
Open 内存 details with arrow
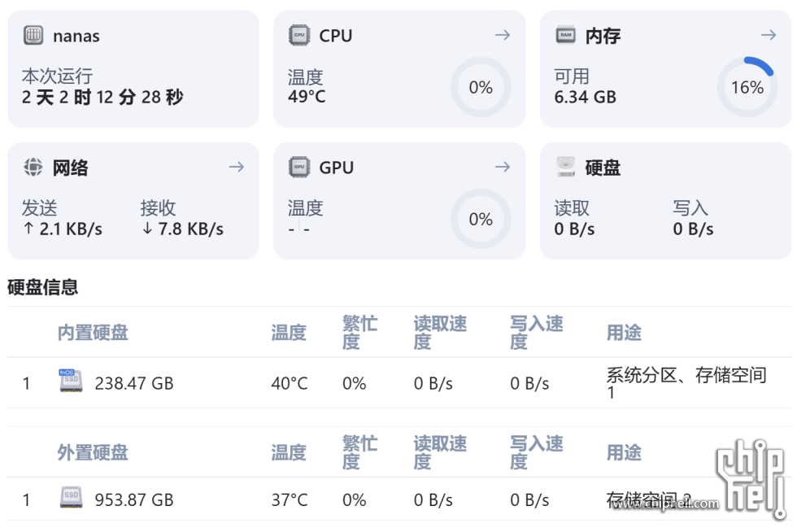[769, 35]
